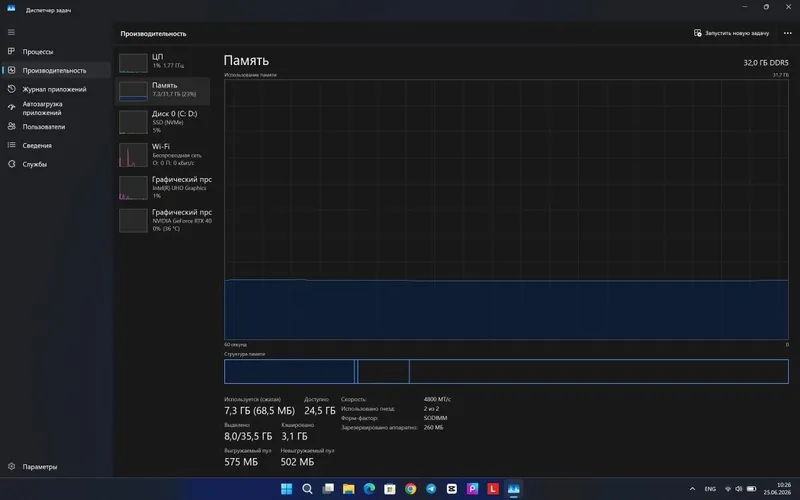Image resolution: width=800 pixels, height=500 pixels.
Task: Click the 7,3 ГБ (68,5 МБ) value
Action: pyautogui.click(x=259, y=410)
